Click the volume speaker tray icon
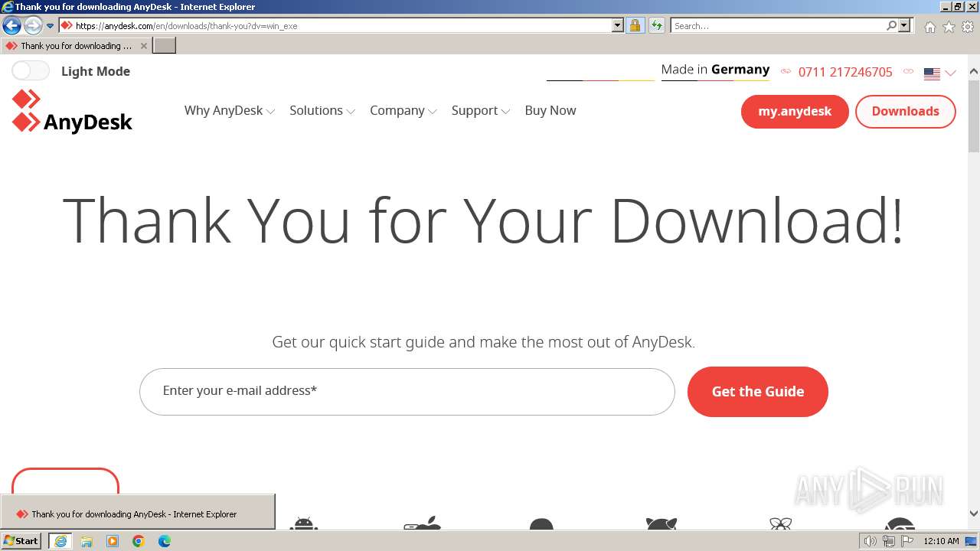The height and width of the screenshot is (551, 980). pos(871,541)
